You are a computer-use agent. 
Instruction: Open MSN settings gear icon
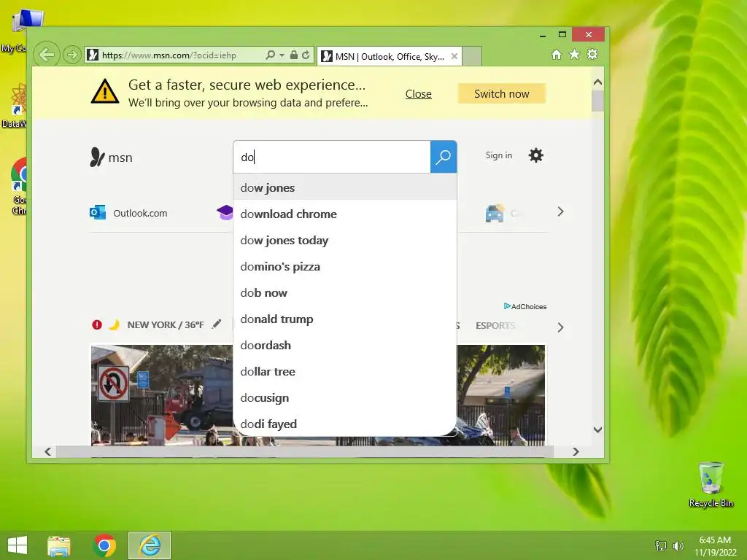click(536, 155)
